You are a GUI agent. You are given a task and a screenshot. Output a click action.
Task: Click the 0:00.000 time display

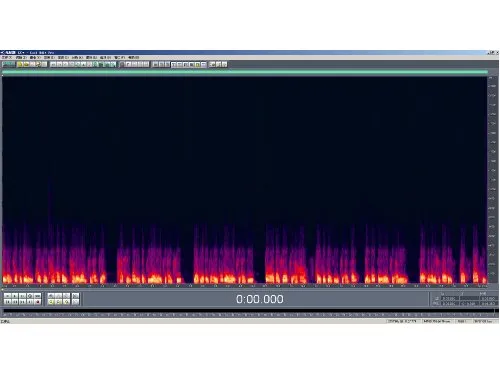(260, 299)
